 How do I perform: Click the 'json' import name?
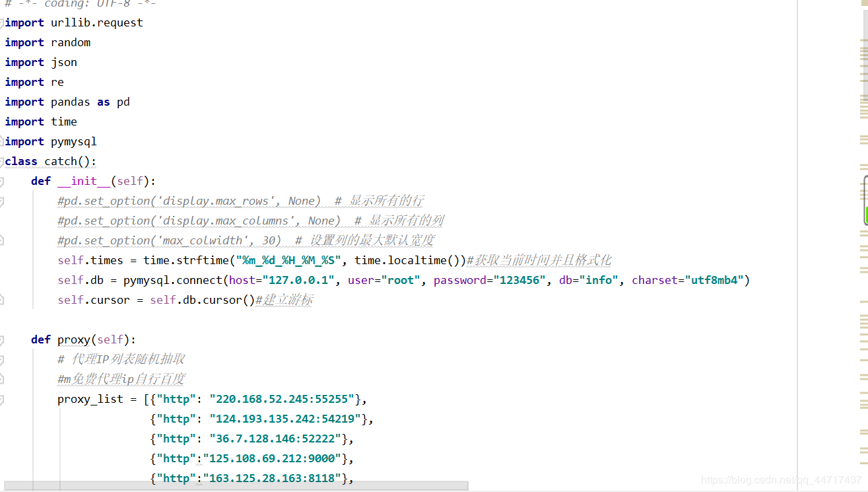(x=64, y=62)
